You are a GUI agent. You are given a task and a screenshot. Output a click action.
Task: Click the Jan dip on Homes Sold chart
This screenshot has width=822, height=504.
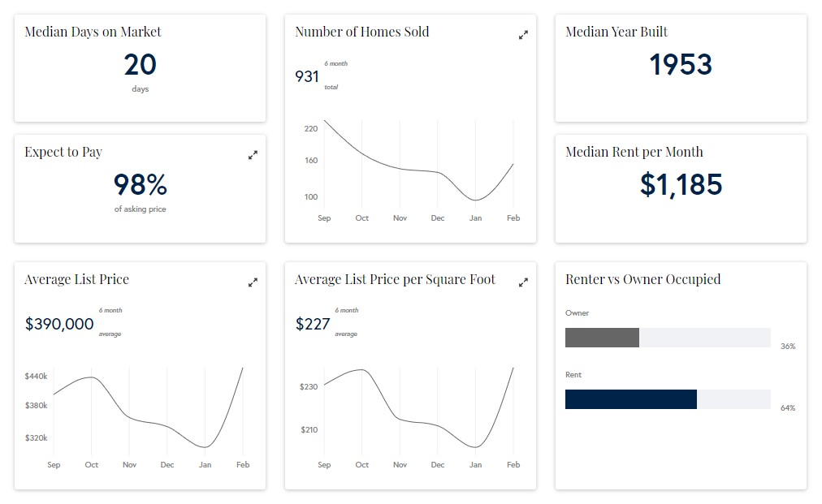tap(476, 198)
